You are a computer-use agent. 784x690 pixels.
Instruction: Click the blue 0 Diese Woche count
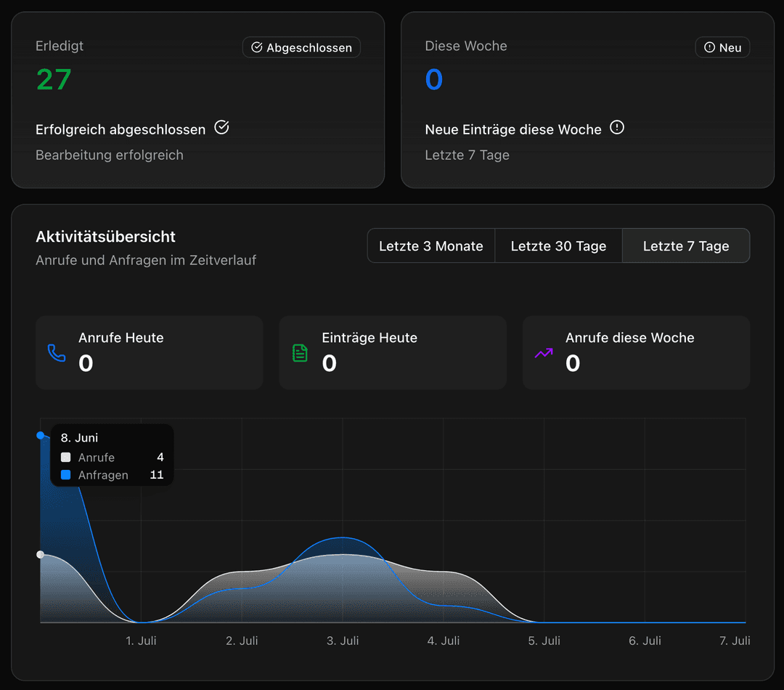pyautogui.click(x=434, y=79)
